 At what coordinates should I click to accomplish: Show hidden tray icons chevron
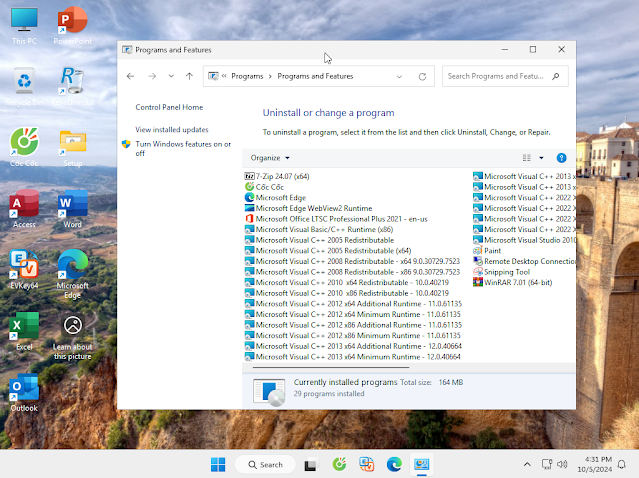pyautogui.click(x=527, y=464)
